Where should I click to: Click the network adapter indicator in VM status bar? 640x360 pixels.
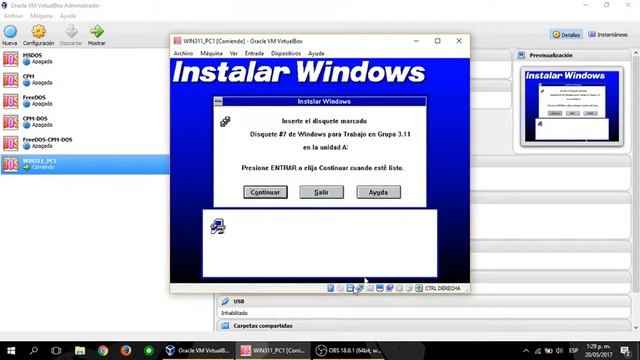pyautogui.click(x=360, y=288)
